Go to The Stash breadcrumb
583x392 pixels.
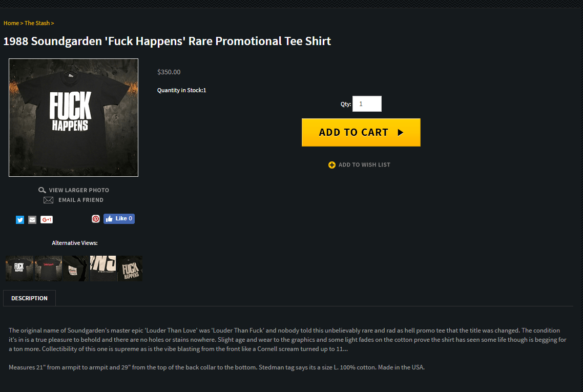point(37,23)
